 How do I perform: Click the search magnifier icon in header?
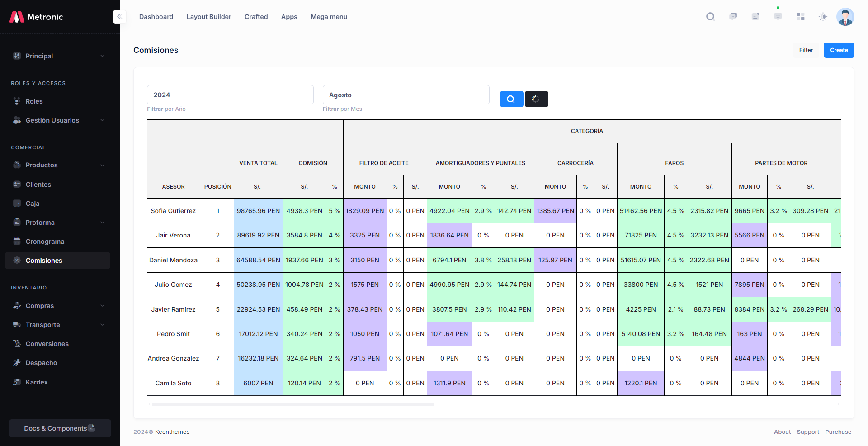tap(710, 17)
